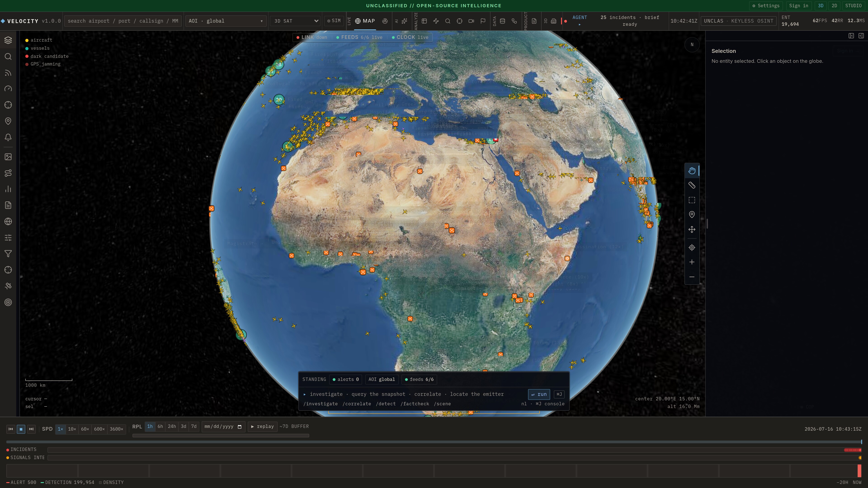Screen dimensions: 868x488
Task: Select the 24h replay range
Action: [172, 426]
